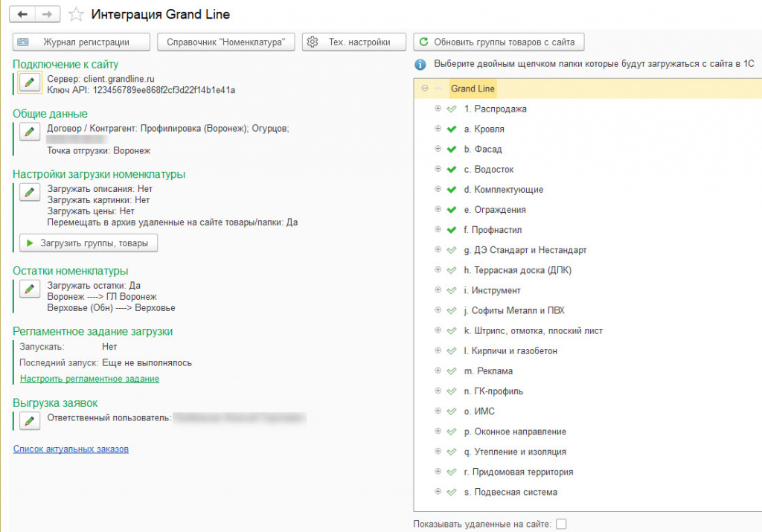
Task: Edit site connection settings pencil
Action: pyautogui.click(x=30, y=83)
